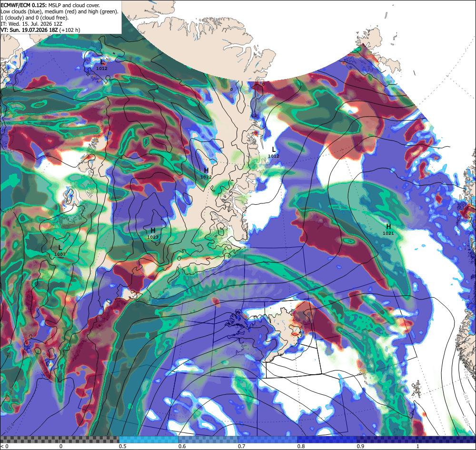Click the VT valid time line
476x450 pixels.
(40, 30)
